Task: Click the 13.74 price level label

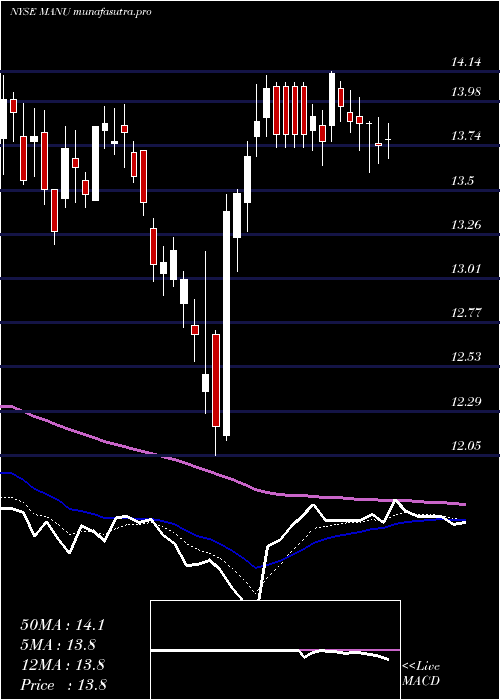Action: [466, 136]
